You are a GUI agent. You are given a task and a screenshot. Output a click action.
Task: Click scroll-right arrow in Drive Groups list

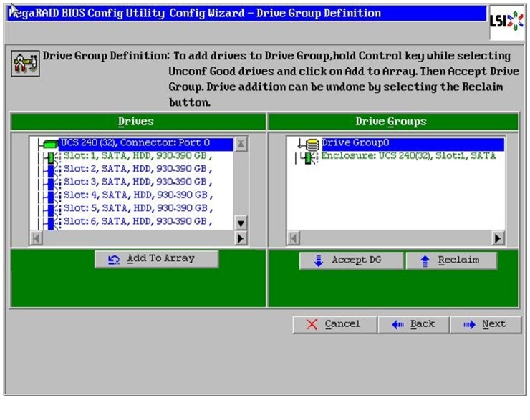pyautogui.click(x=498, y=238)
